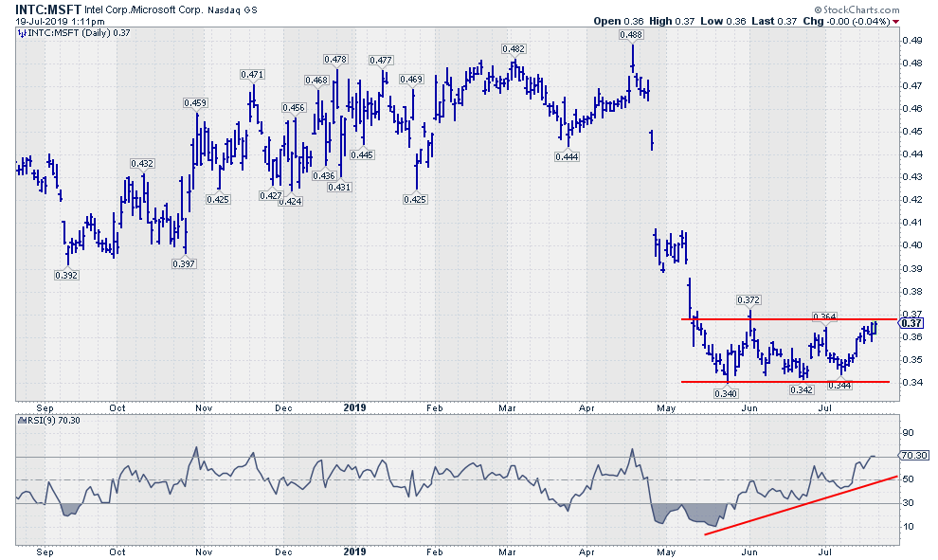
Task: Click the small icon before RSI(9) label
Action: click(x=22, y=421)
